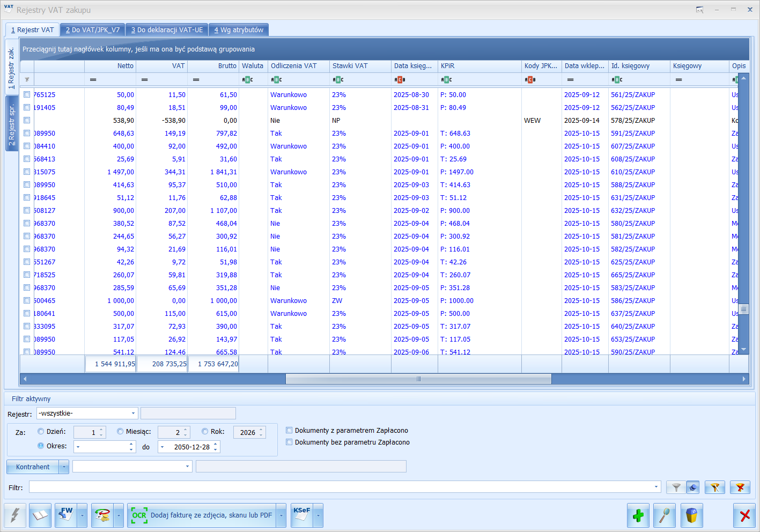
Task: Click the horizontal scrollbar thumb under the table
Action: (418, 379)
